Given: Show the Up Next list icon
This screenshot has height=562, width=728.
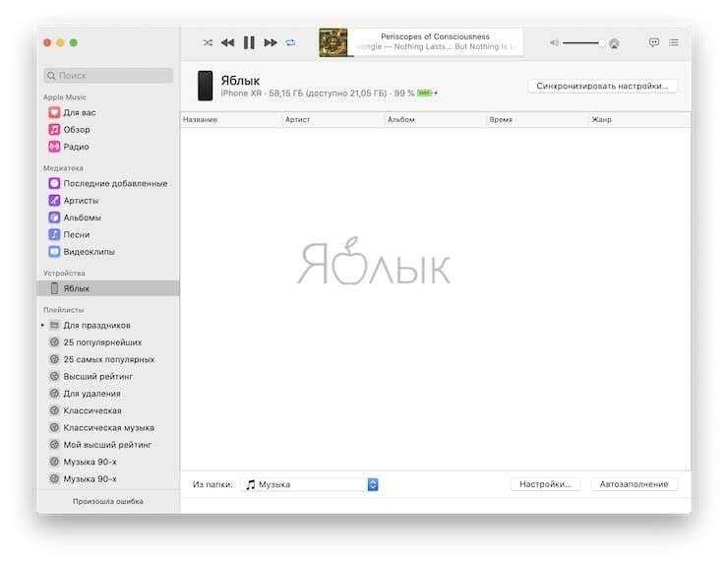Looking at the screenshot, I should (x=674, y=42).
